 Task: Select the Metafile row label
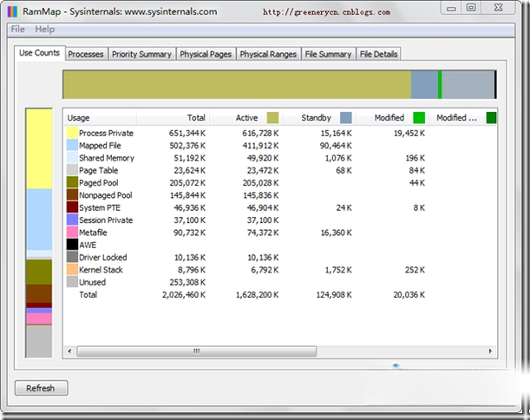[x=93, y=233]
